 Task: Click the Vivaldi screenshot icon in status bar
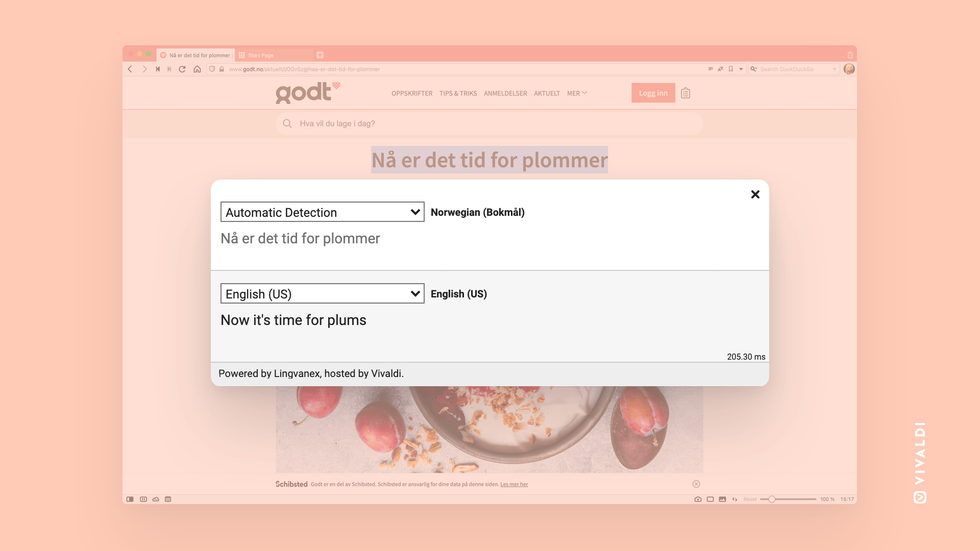point(698,499)
